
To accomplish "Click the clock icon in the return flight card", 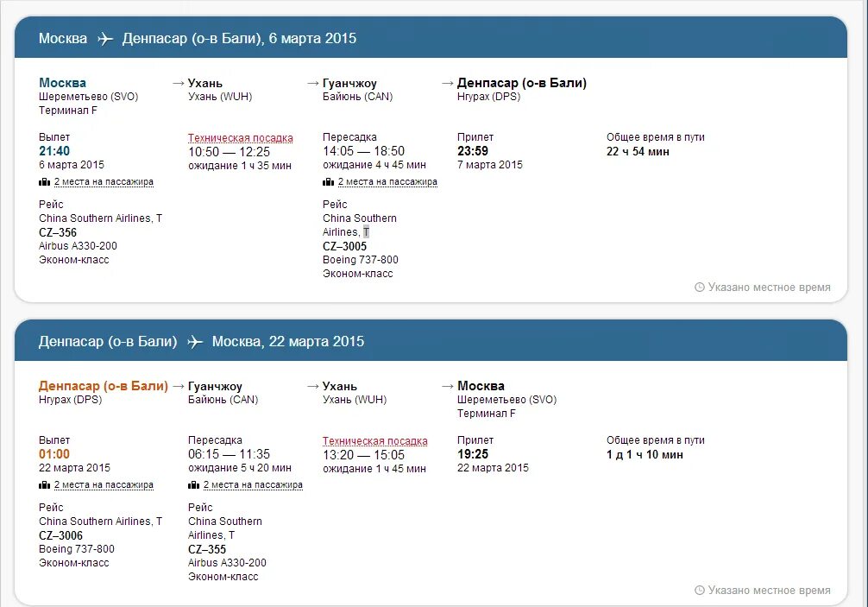I will coord(700,590).
